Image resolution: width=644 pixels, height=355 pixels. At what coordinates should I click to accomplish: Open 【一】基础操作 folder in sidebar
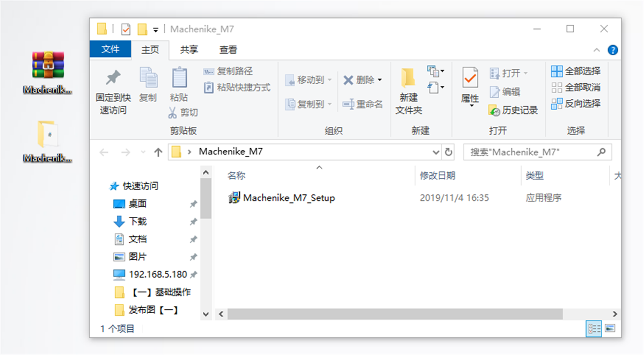153,292
